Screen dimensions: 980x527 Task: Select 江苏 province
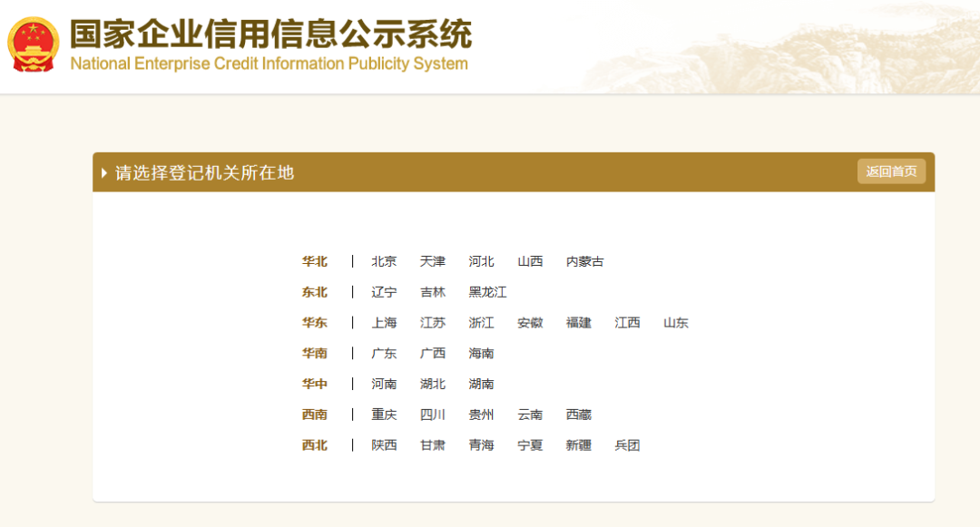tap(433, 323)
